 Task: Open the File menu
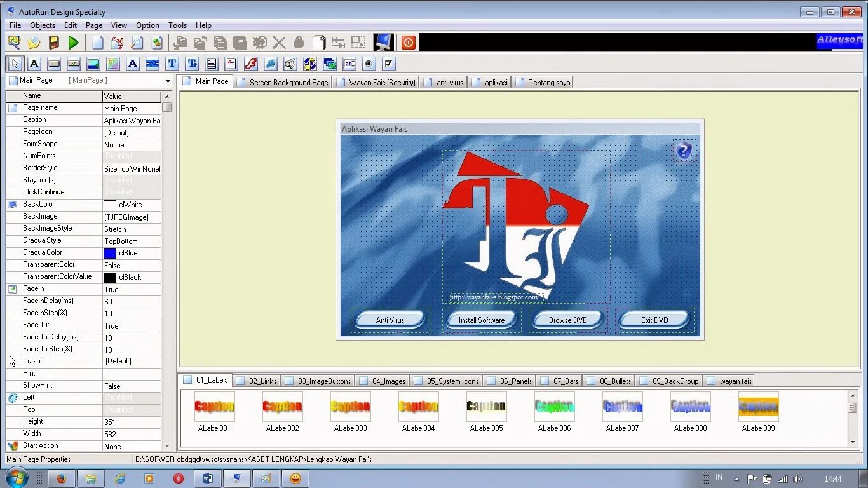[x=15, y=25]
